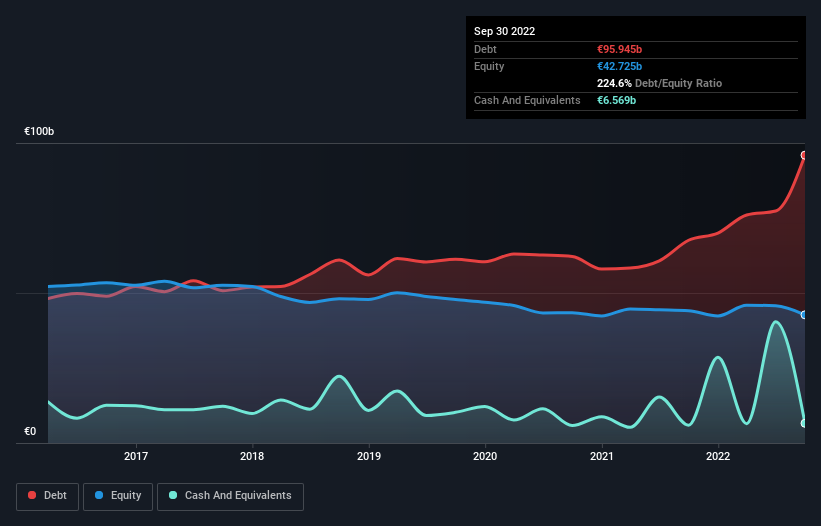
Task: Click the Cash And Equivalents tooltip label
Action: [x=527, y=100]
